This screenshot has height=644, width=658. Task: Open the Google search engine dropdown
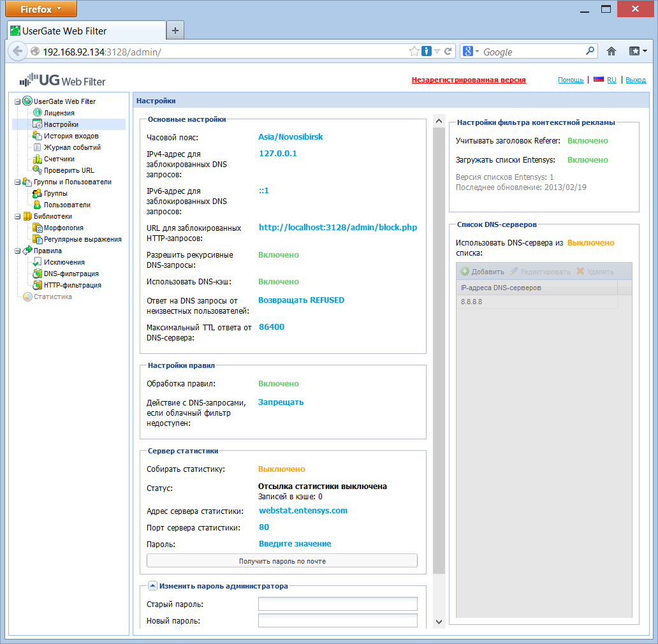click(x=477, y=51)
